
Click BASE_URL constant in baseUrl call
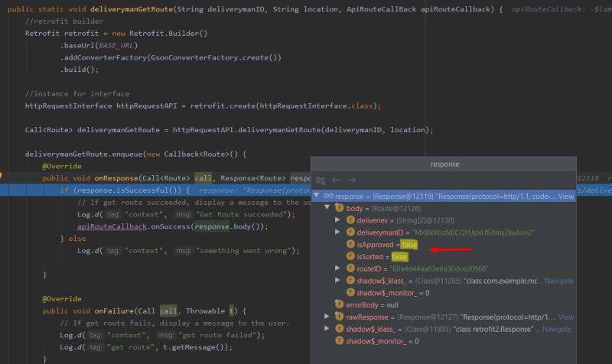click(x=116, y=46)
